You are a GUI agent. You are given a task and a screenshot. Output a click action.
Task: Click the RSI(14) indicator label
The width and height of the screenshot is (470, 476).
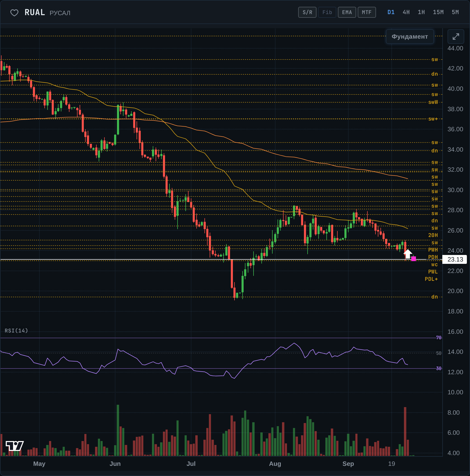[x=16, y=331]
